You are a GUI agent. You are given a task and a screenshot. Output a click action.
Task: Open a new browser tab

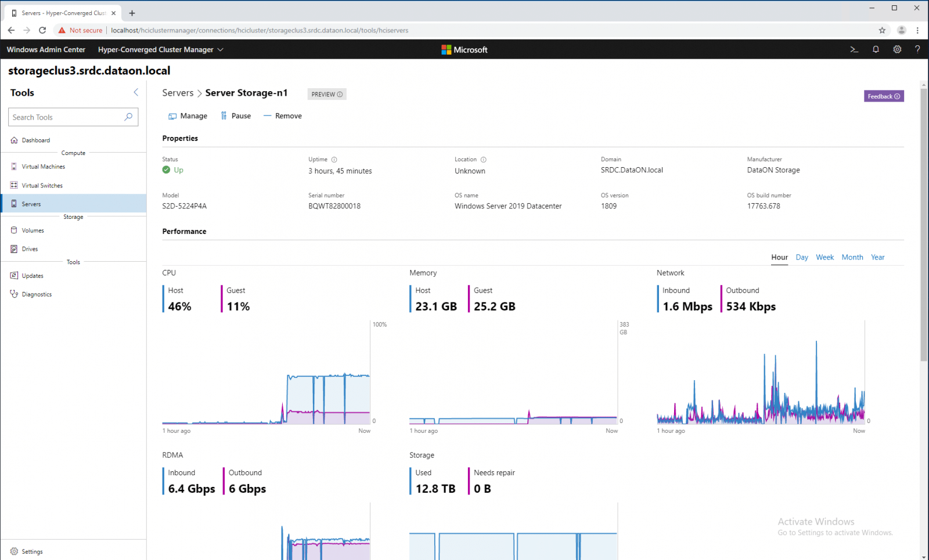coord(132,13)
